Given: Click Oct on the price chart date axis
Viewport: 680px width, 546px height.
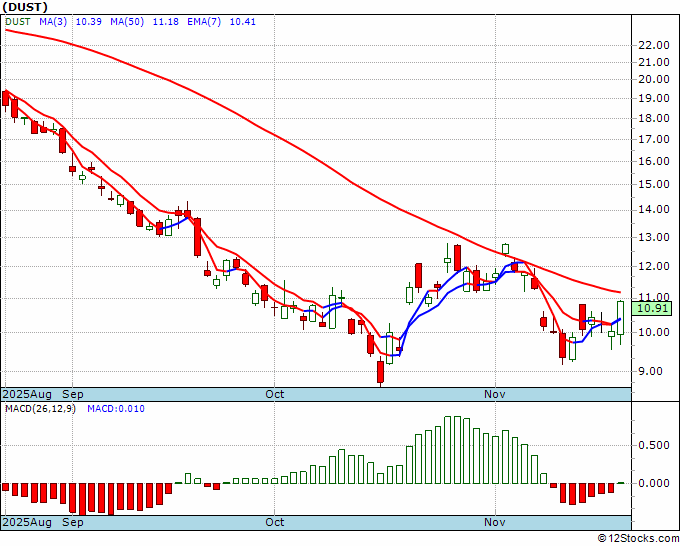Looking at the screenshot, I should pyautogui.click(x=275, y=394).
